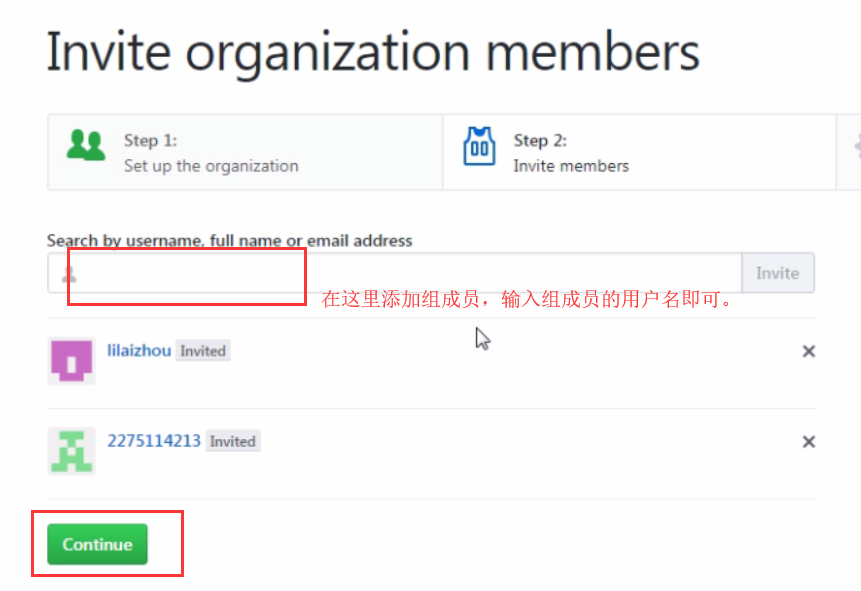Click the blue jersey icon for Step 2
Image resolution: width=861 pixels, height=591 pixels.
pyautogui.click(x=479, y=147)
